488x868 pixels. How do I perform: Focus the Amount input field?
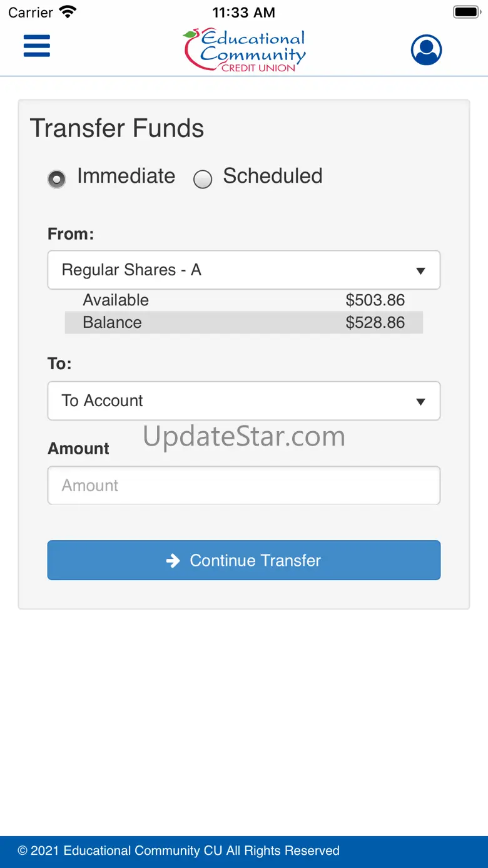244,486
